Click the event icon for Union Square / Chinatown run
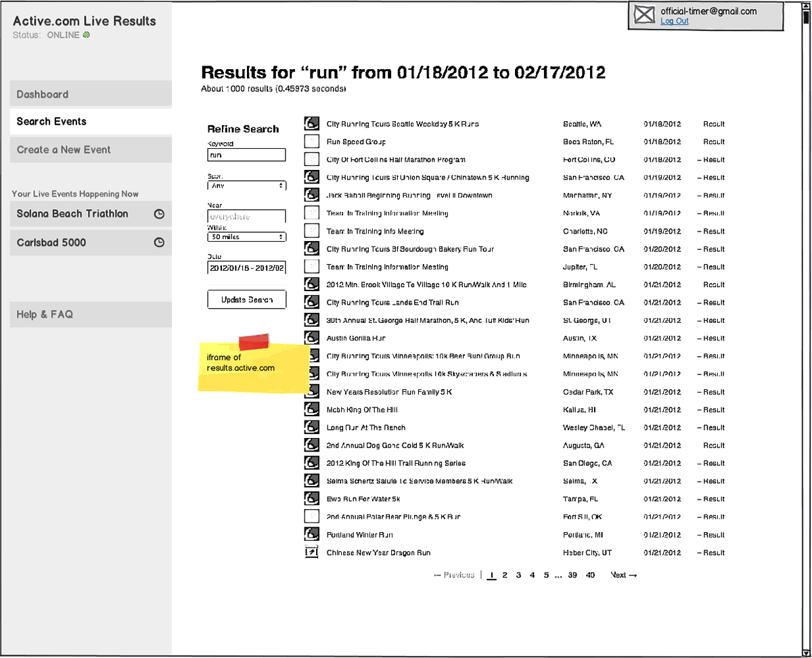 tap(311, 177)
